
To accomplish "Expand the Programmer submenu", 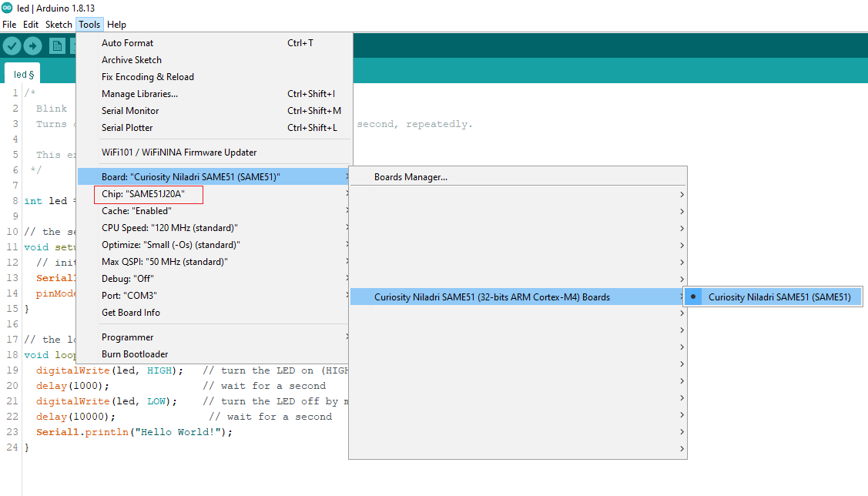I will [x=213, y=337].
